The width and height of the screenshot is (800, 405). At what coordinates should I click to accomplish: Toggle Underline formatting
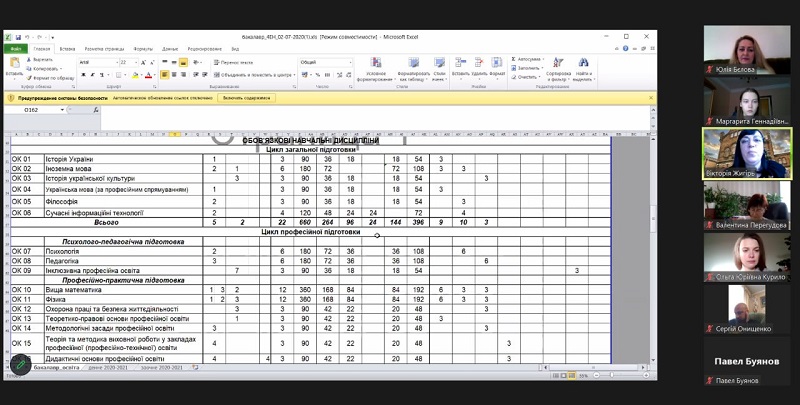[102, 75]
